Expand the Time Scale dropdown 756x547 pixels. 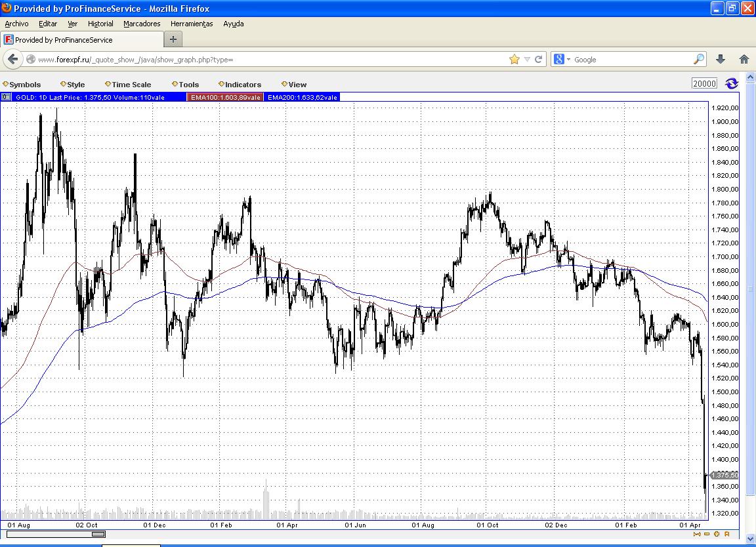128,85
